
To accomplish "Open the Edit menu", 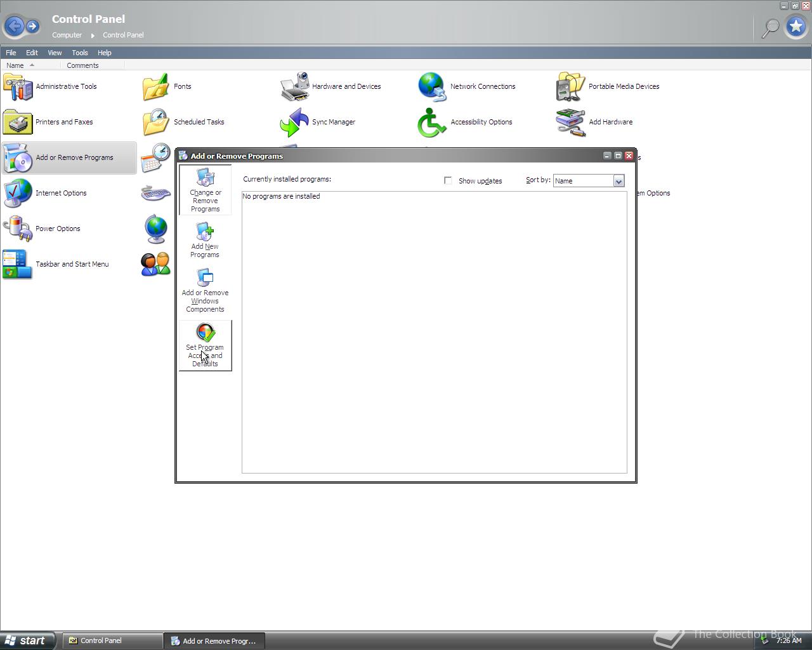I will click(x=32, y=53).
